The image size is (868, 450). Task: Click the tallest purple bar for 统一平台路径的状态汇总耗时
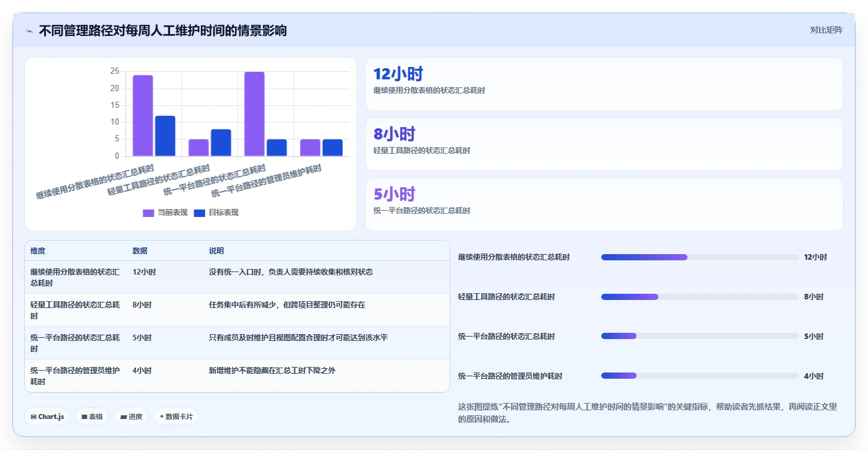[254, 114]
